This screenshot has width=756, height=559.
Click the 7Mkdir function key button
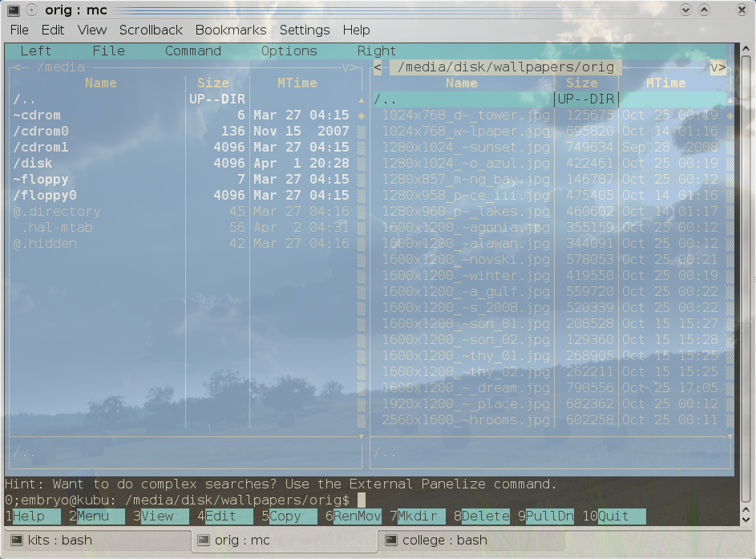tap(417, 516)
